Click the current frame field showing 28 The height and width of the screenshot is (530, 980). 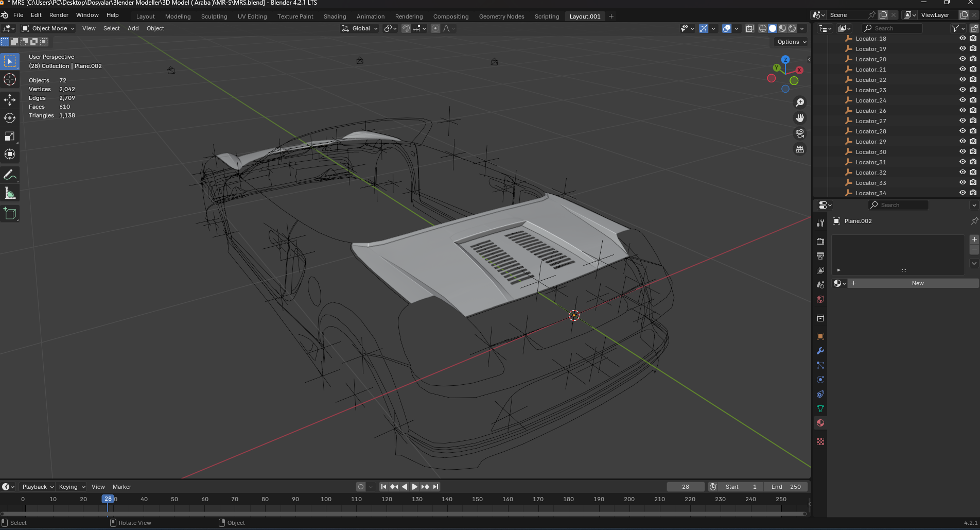[x=685, y=487]
